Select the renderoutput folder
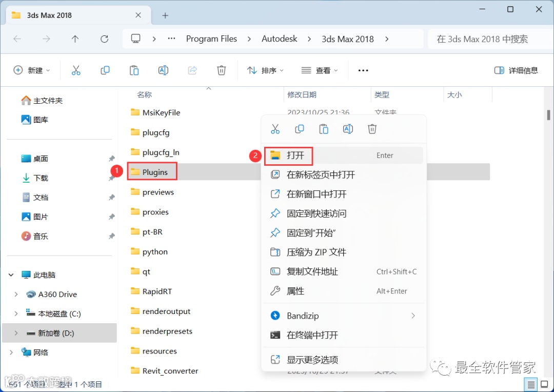Image resolution: width=554 pixels, height=392 pixels. [x=161, y=311]
